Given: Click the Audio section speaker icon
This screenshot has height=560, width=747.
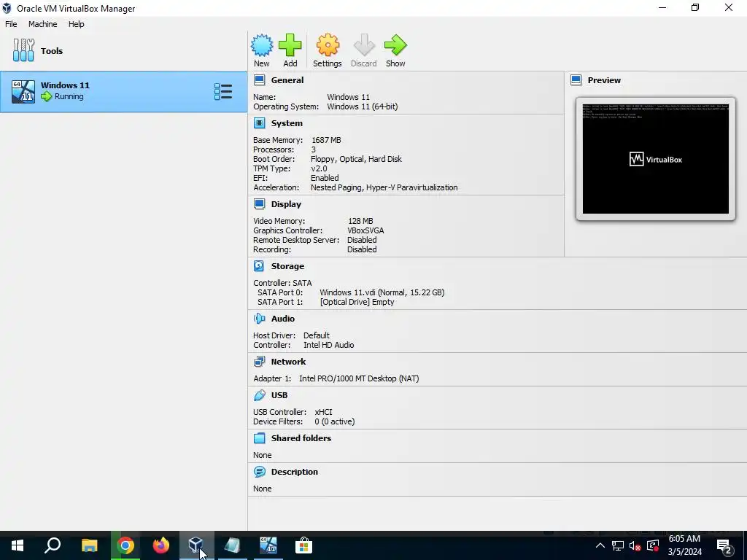Looking at the screenshot, I should (x=259, y=319).
